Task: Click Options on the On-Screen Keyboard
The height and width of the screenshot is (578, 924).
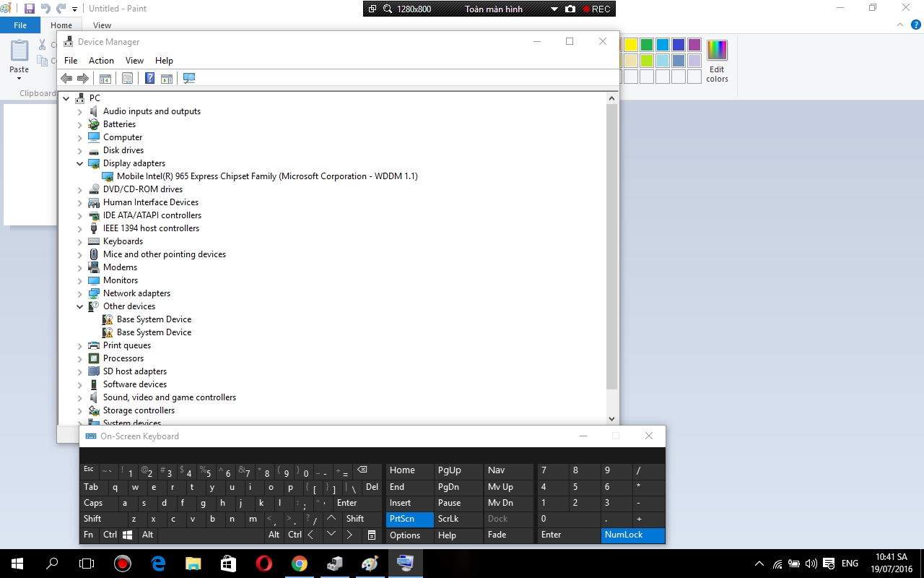Action: coord(410,535)
